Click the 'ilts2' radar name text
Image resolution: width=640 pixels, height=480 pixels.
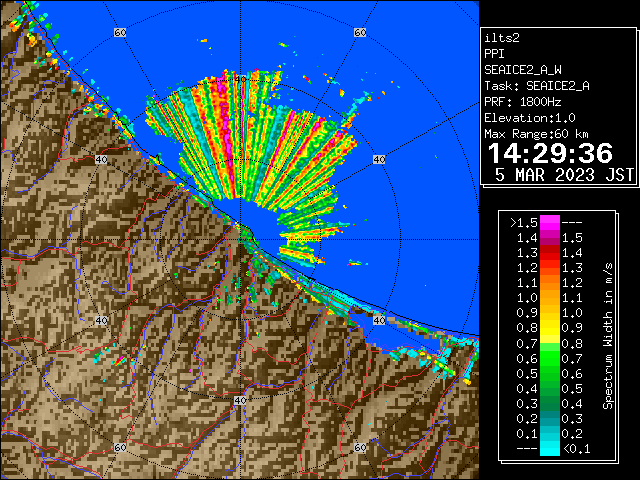point(502,38)
